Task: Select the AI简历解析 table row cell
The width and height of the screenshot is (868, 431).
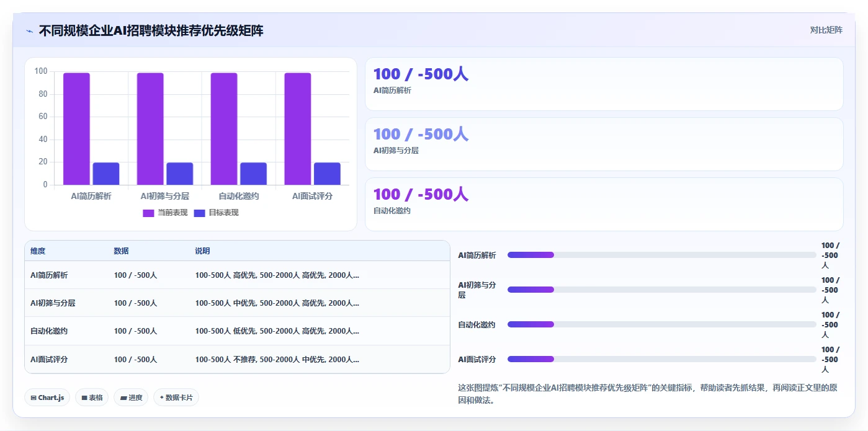Action: pyautogui.click(x=49, y=275)
